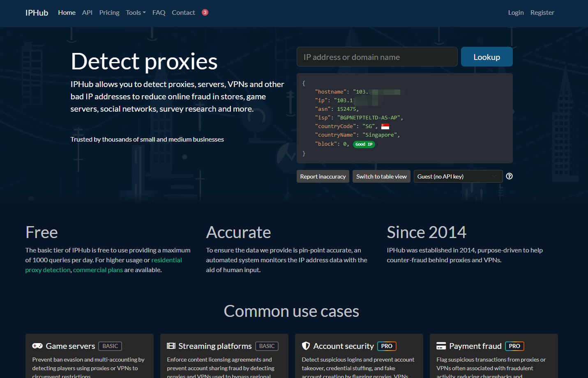The height and width of the screenshot is (378, 588).
Task: Toggle to table view of results
Action: coord(381,176)
